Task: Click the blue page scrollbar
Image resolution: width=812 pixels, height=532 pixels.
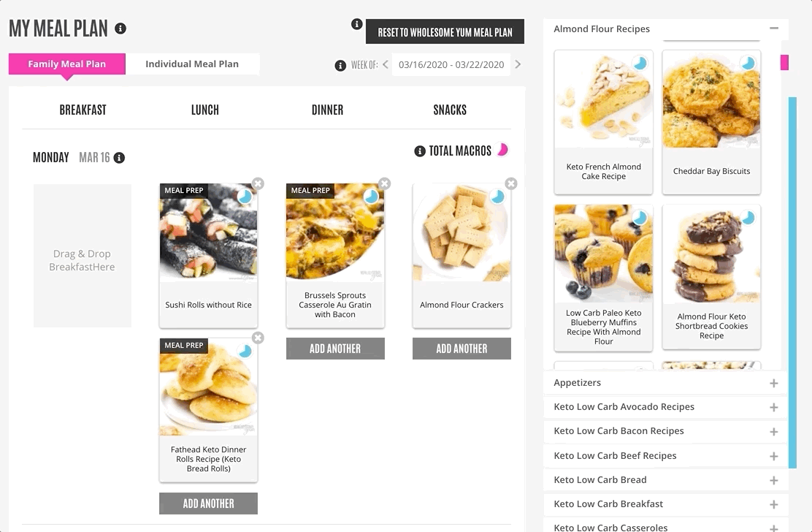Action: pyautogui.click(x=792, y=282)
